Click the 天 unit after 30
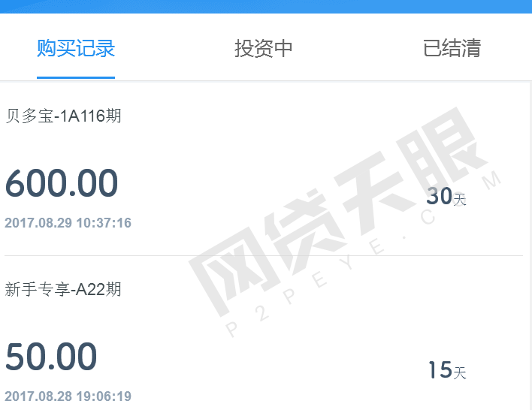This screenshot has height=410, width=532. coord(460,199)
